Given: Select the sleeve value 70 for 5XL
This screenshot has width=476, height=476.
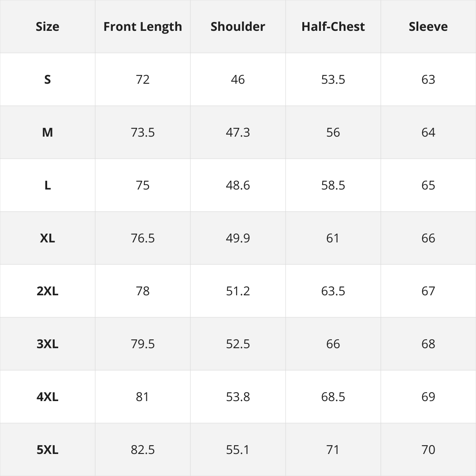Looking at the screenshot, I should coord(428,450).
